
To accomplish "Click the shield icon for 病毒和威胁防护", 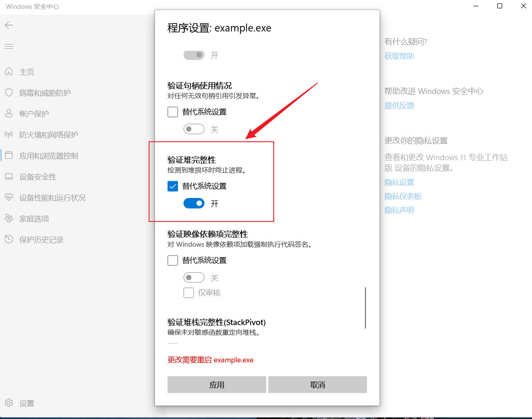I will [x=9, y=92].
